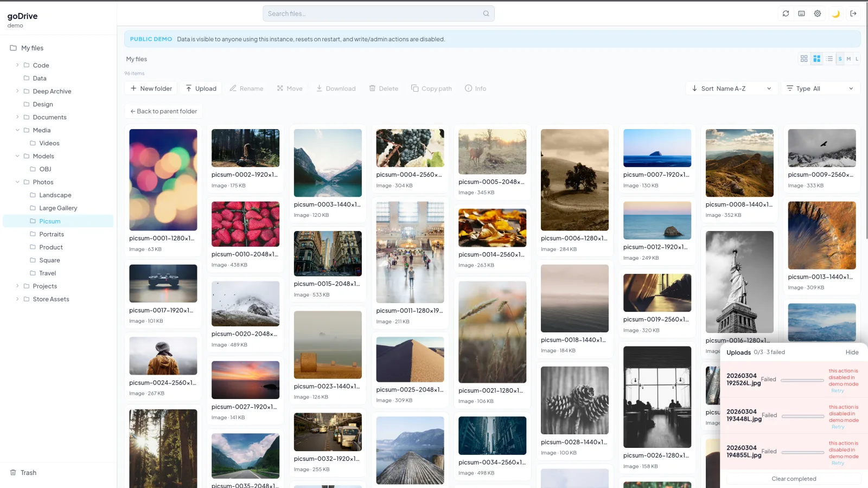Select the Landscape folder in the tree
This screenshot has width=868, height=488.
click(55, 195)
